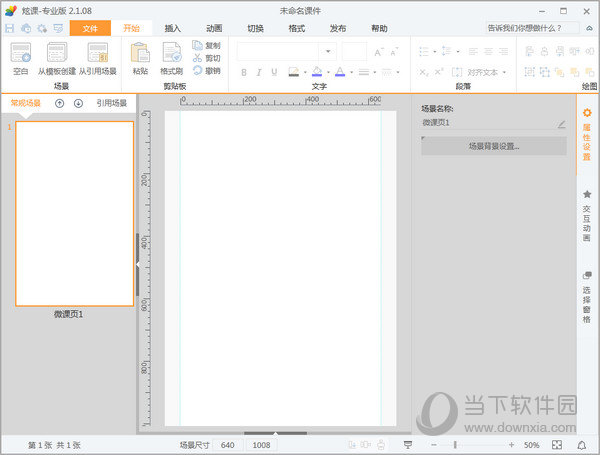Click the scene height field 1008
600x455 pixels.
point(262,445)
